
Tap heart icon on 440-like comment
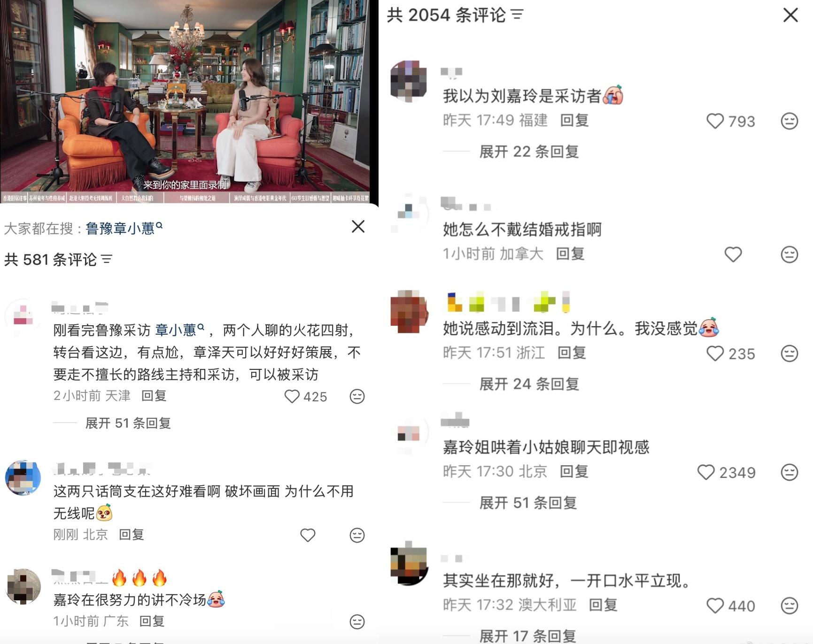pos(715,606)
